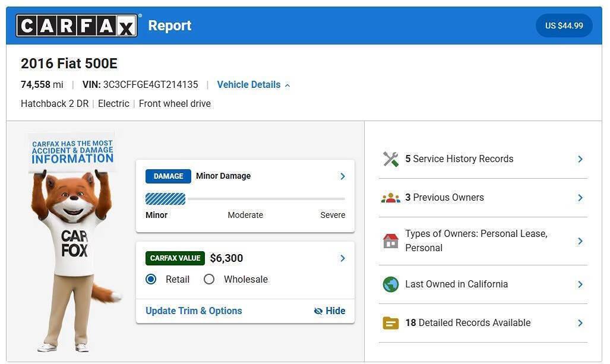The image size is (610, 364).
Task: Expand the Minor Damage arrow
Action: point(343,176)
